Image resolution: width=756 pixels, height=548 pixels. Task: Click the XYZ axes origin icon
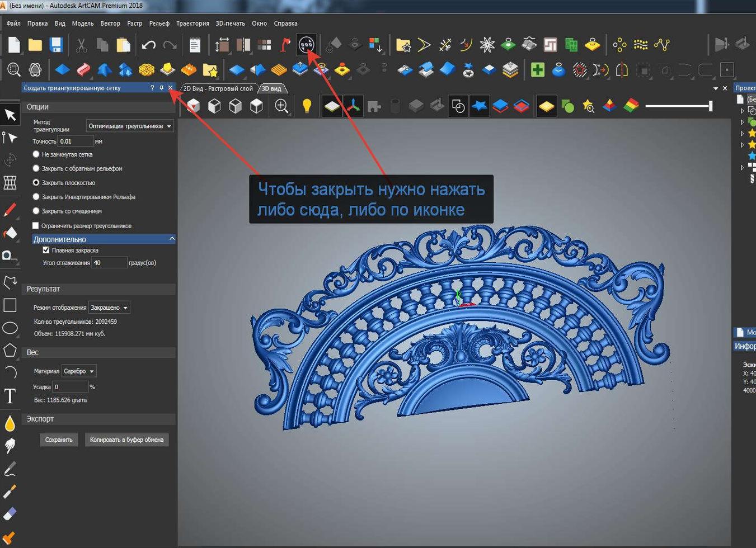[353, 106]
